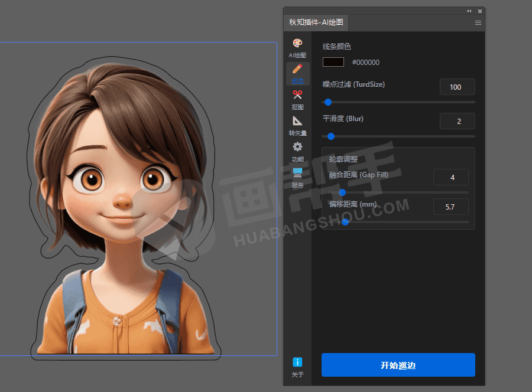Click the 关于 info icon
This screenshot has width=532, height=392.
click(297, 367)
